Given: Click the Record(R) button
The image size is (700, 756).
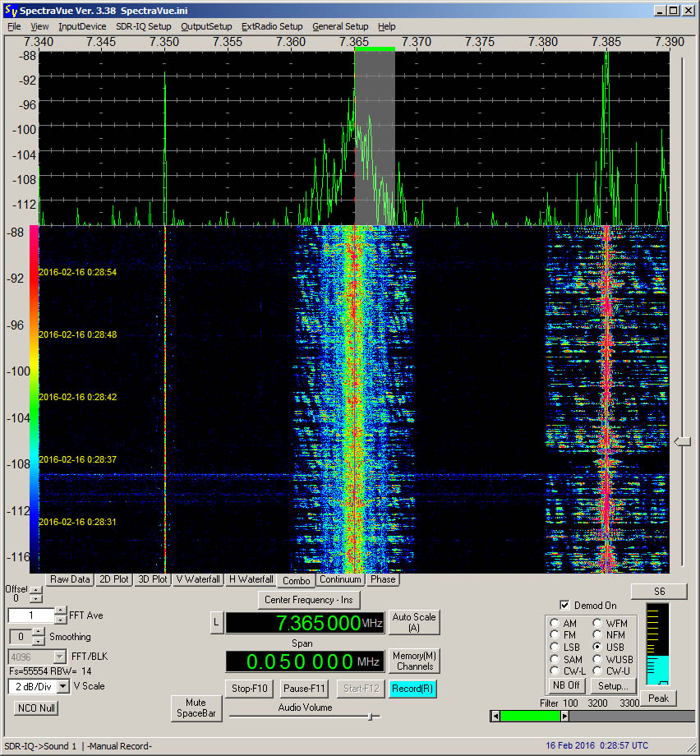Looking at the screenshot, I should click(412, 689).
